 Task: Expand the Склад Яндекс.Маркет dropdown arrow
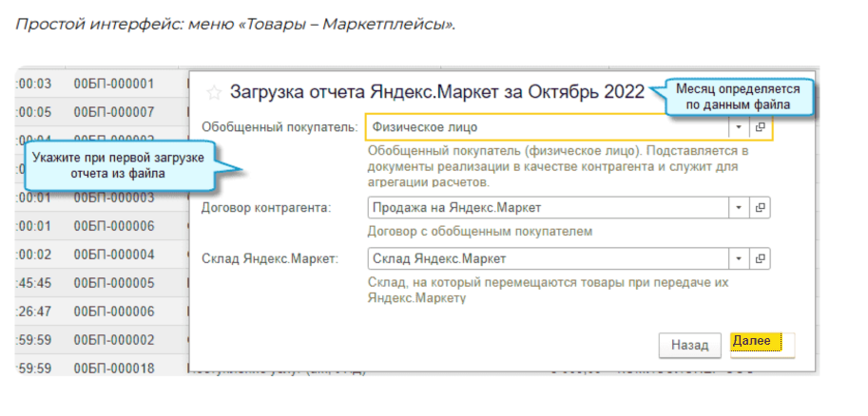(739, 258)
